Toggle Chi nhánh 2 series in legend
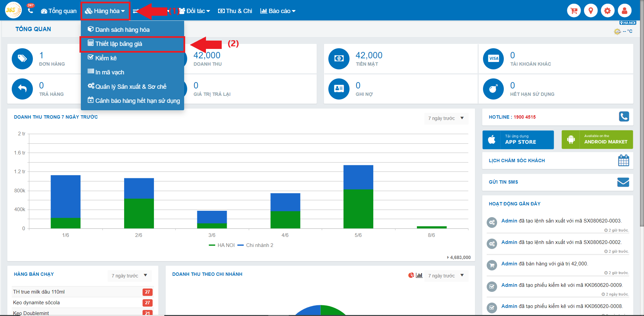644x316 pixels. [256, 245]
